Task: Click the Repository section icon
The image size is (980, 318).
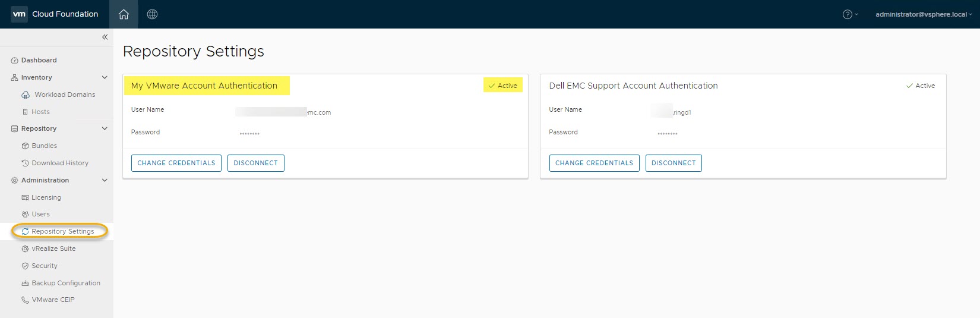Action: pos(15,129)
